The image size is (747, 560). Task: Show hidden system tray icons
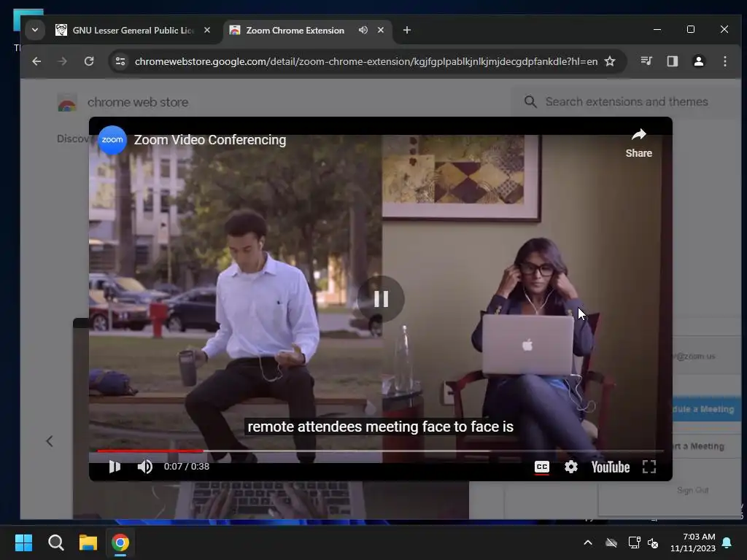coord(588,542)
